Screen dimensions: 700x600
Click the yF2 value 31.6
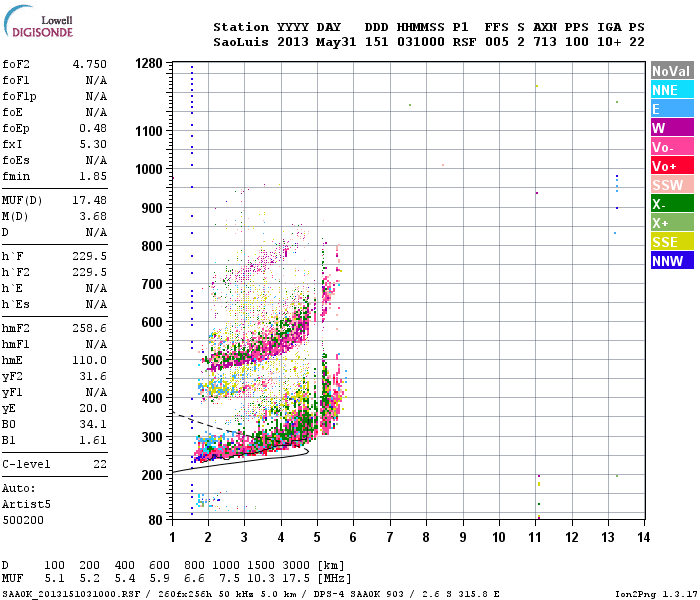pos(93,376)
